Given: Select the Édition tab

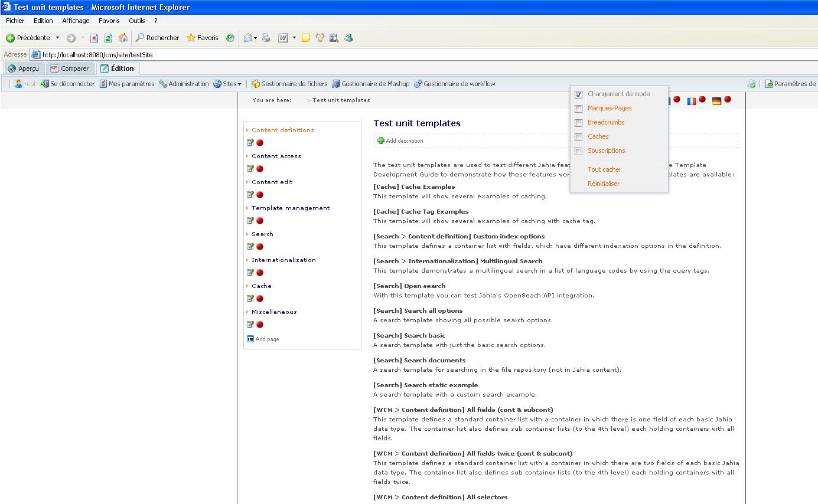Looking at the screenshot, I should tap(117, 68).
